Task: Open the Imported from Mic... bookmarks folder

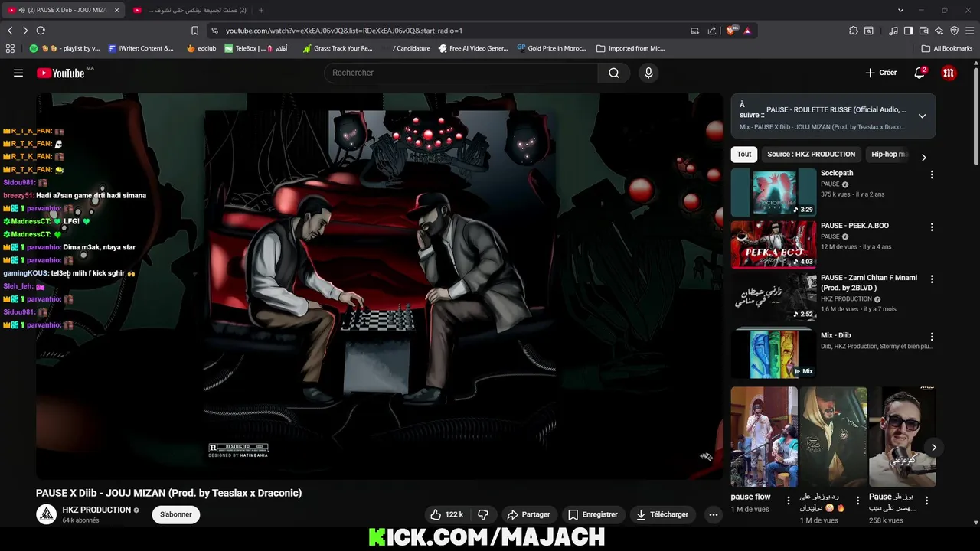Action: click(630, 48)
